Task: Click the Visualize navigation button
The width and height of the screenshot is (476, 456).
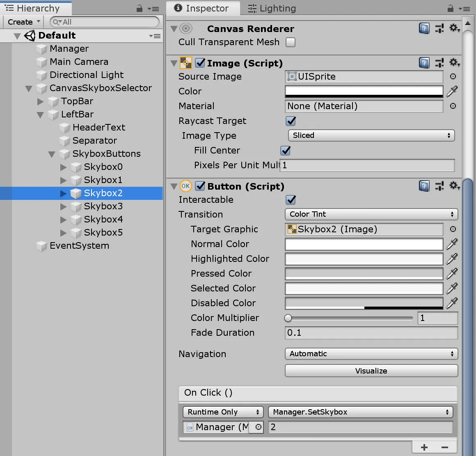Action: click(371, 371)
